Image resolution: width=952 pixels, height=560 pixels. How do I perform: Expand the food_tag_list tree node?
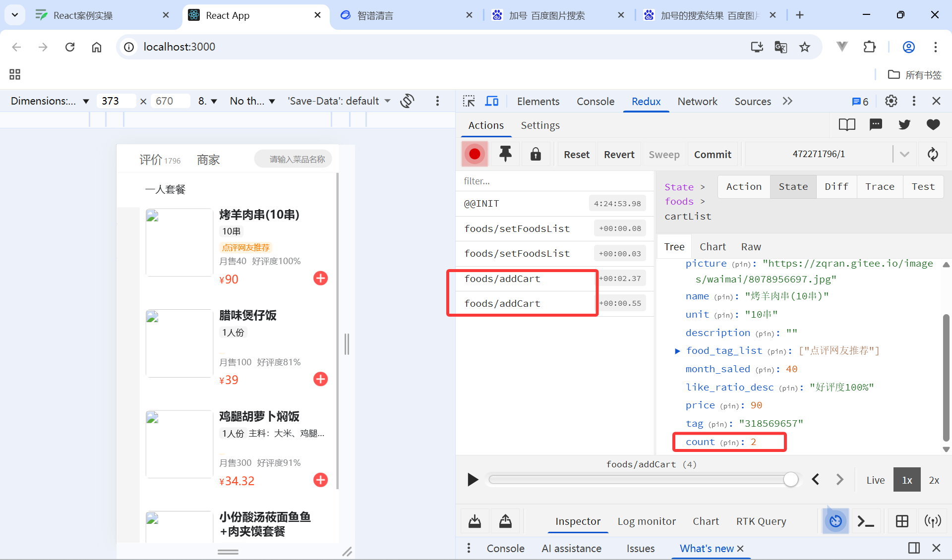[677, 351]
